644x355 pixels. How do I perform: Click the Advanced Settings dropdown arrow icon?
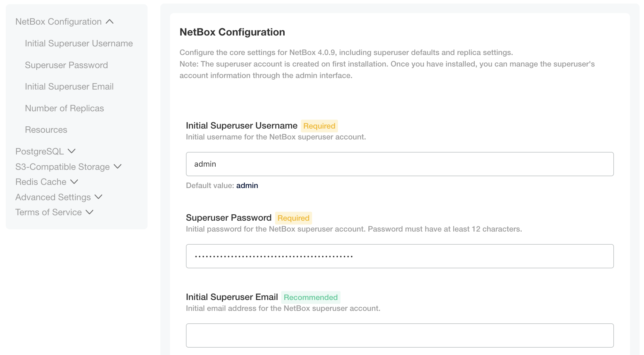click(98, 197)
